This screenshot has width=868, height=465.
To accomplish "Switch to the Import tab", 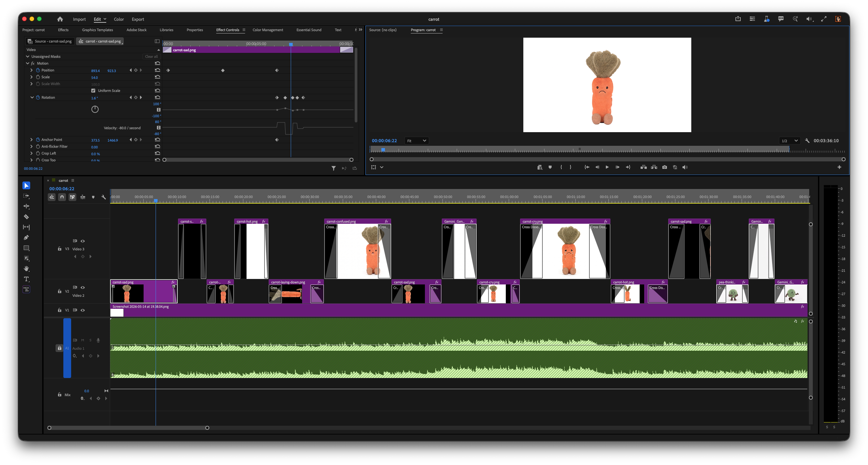I will (x=79, y=19).
